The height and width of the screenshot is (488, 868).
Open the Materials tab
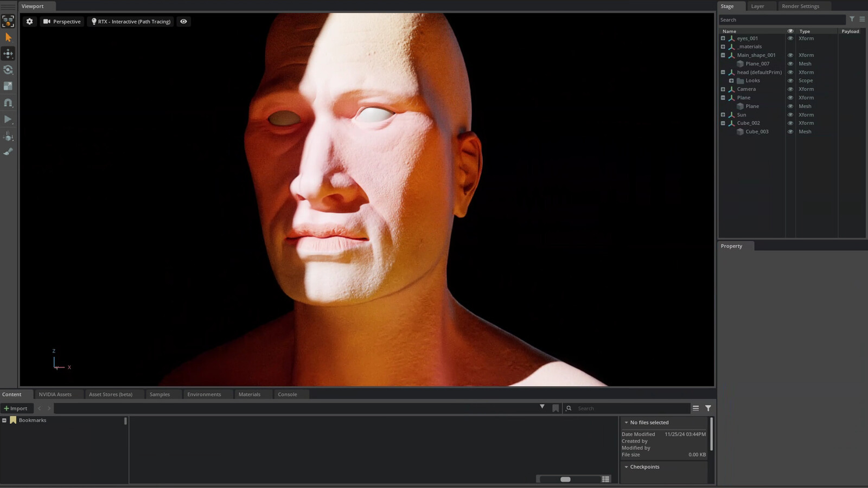pyautogui.click(x=250, y=395)
